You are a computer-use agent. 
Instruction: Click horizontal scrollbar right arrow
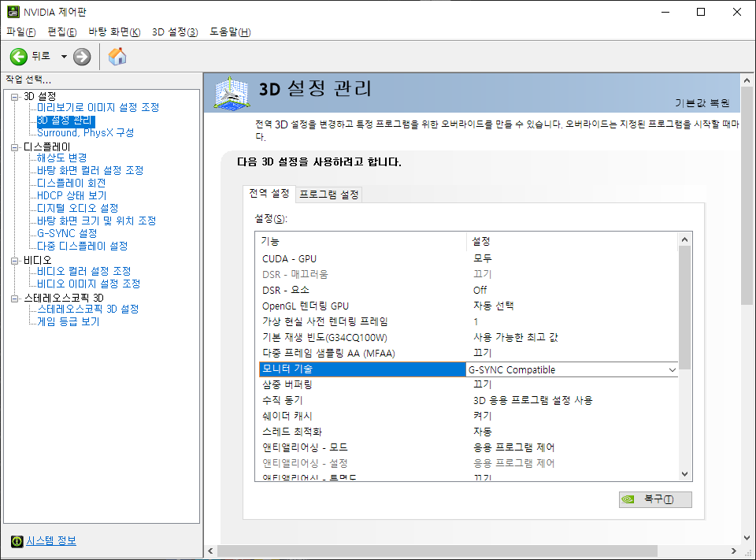733,551
